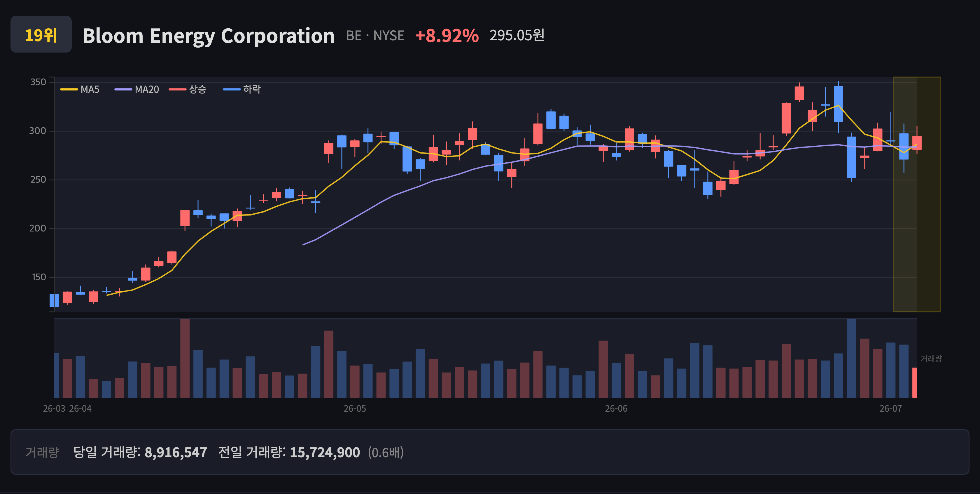The height and width of the screenshot is (494, 980).
Task: Click the 26-03 date axis label
Action: [54, 409]
